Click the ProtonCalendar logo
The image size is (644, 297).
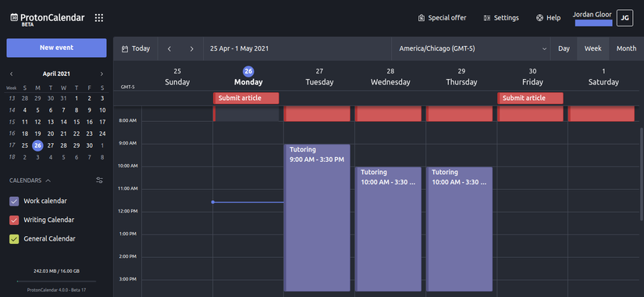pyautogui.click(x=48, y=19)
